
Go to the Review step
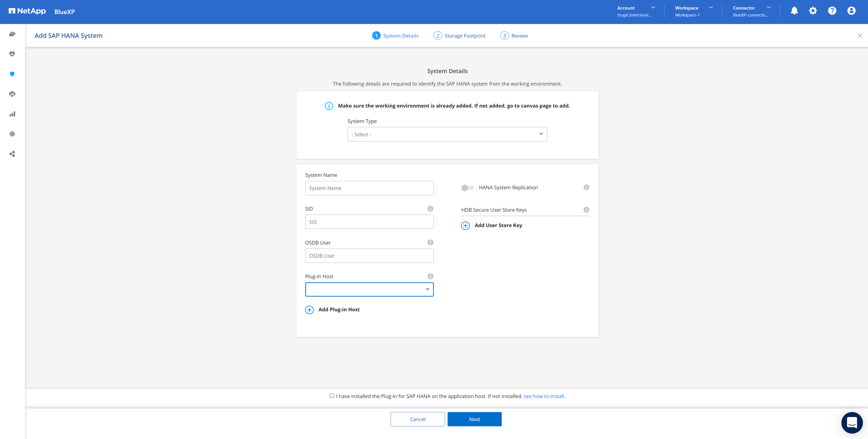tap(514, 36)
